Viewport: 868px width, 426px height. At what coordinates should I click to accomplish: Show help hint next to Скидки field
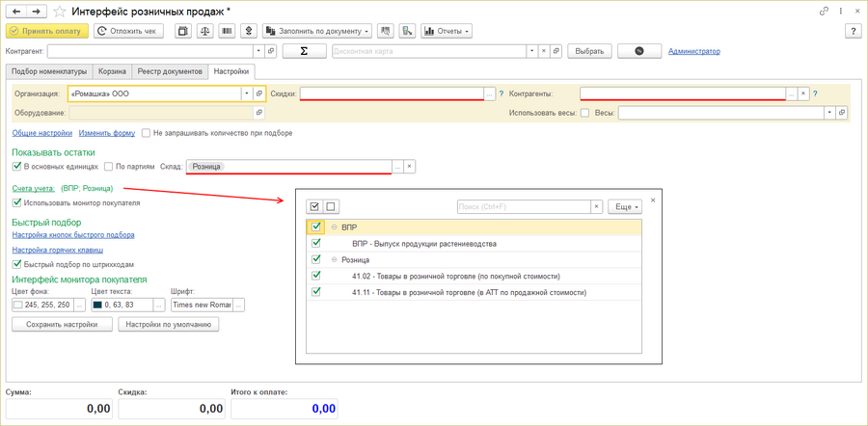pyautogui.click(x=502, y=93)
